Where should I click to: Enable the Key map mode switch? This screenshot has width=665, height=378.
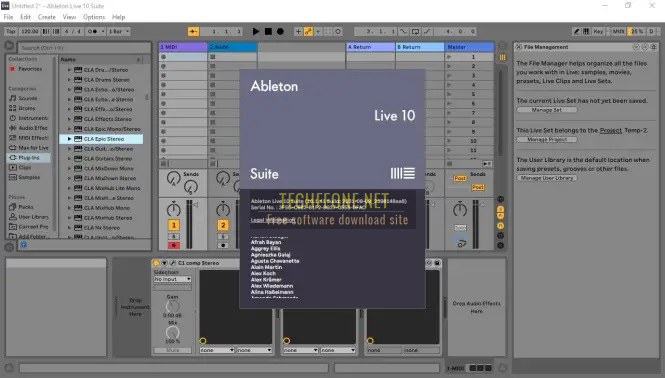click(x=598, y=31)
